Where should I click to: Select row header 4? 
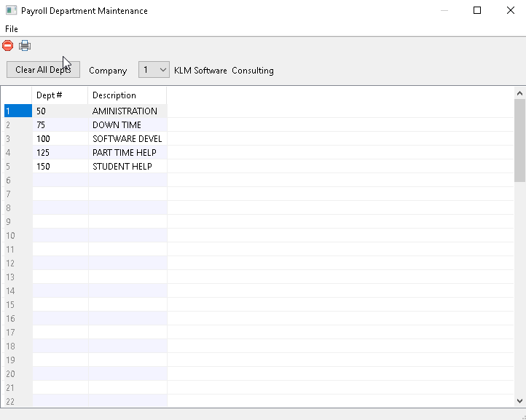[18, 153]
